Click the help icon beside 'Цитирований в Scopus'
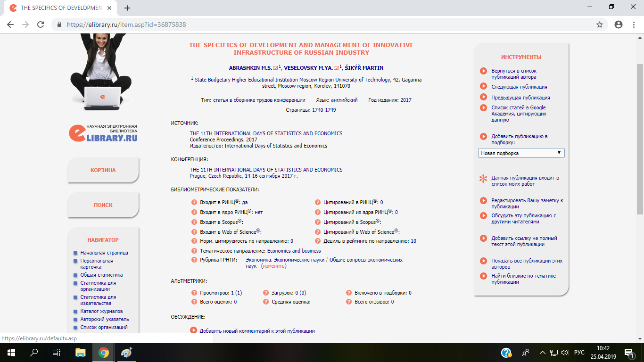Image resolution: width=644 pixels, height=362 pixels. click(x=318, y=222)
